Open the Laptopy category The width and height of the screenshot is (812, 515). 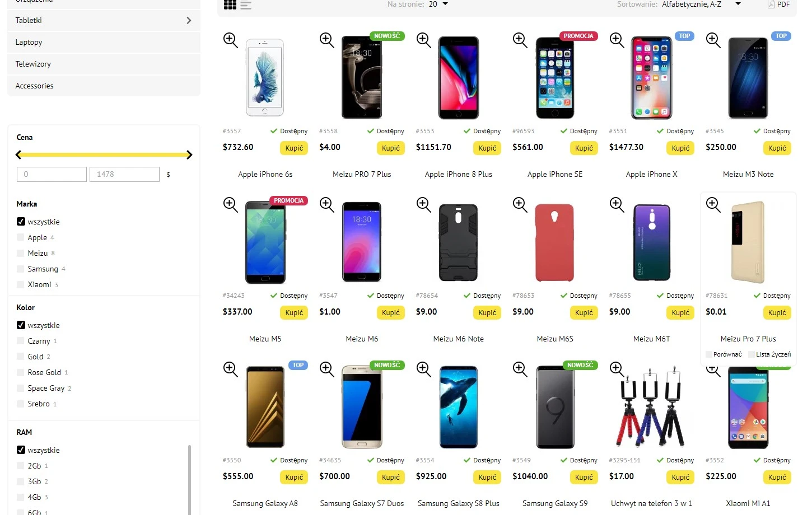pyautogui.click(x=104, y=42)
